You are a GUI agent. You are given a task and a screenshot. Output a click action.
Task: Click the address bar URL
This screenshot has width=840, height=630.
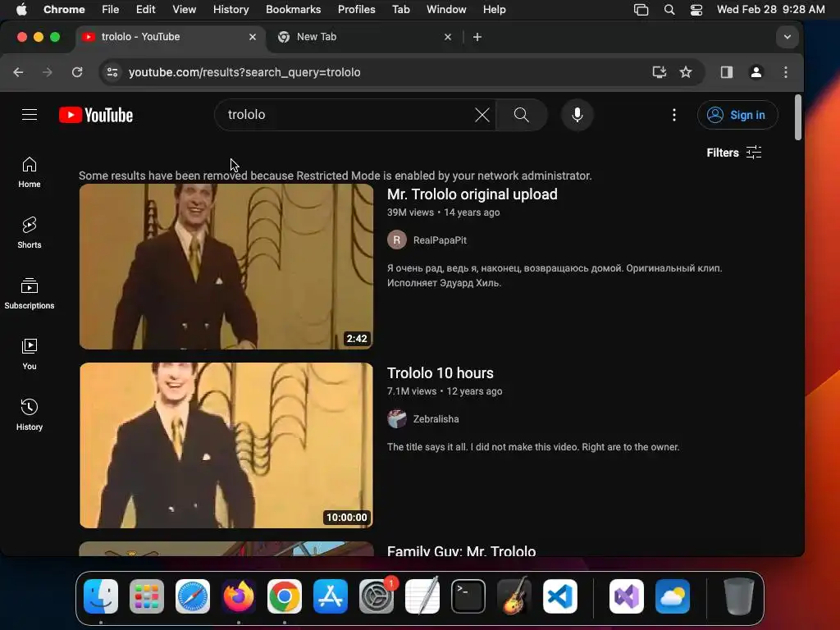(x=244, y=72)
